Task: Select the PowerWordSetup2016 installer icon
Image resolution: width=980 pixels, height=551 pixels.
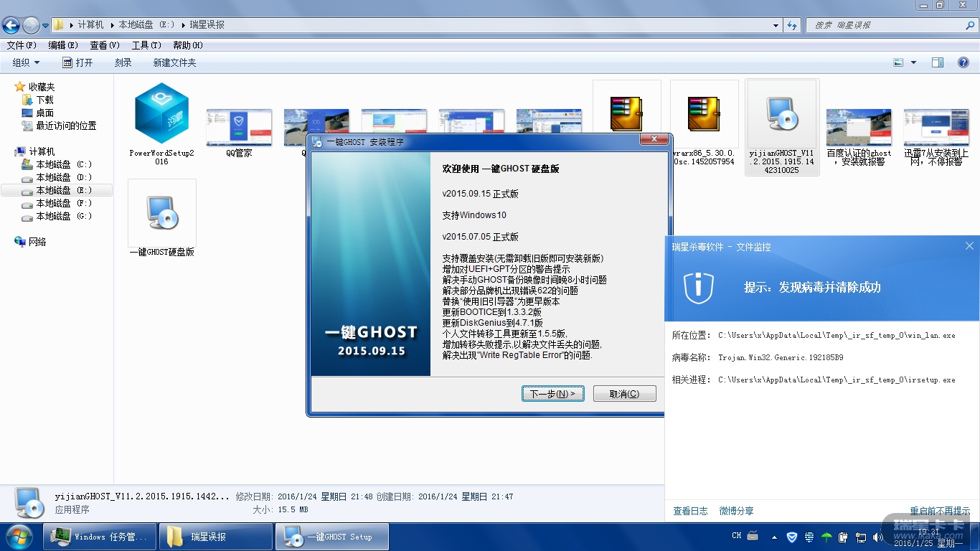Action: point(161,123)
